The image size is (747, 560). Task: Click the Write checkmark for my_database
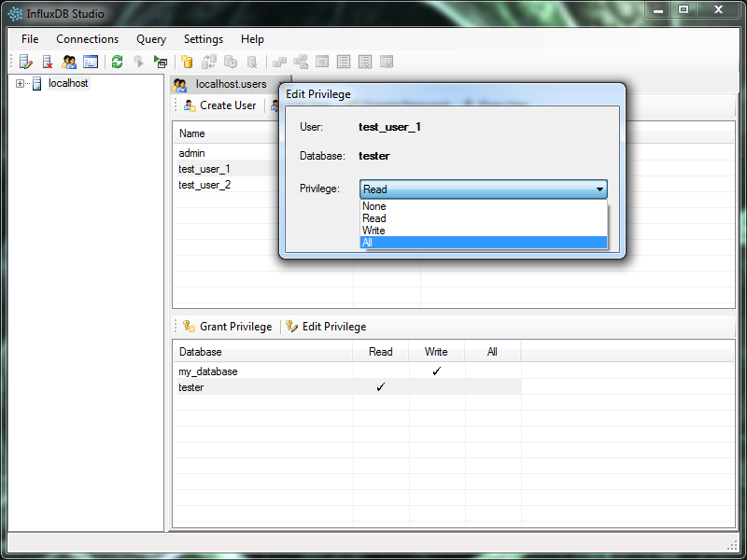point(436,371)
